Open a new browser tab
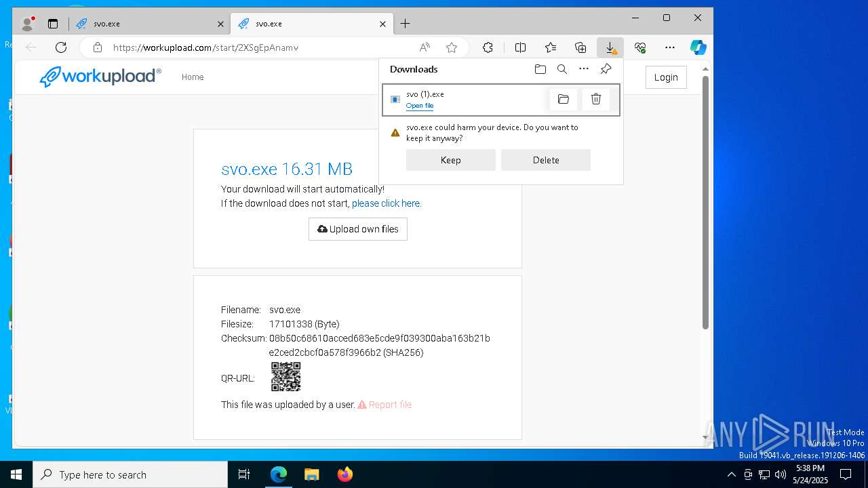Image resolution: width=868 pixels, height=488 pixels. tap(405, 24)
